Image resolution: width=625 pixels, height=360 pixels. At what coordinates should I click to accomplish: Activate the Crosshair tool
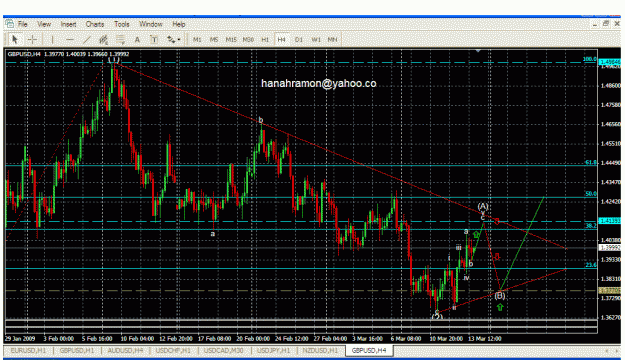(x=32, y=39)
